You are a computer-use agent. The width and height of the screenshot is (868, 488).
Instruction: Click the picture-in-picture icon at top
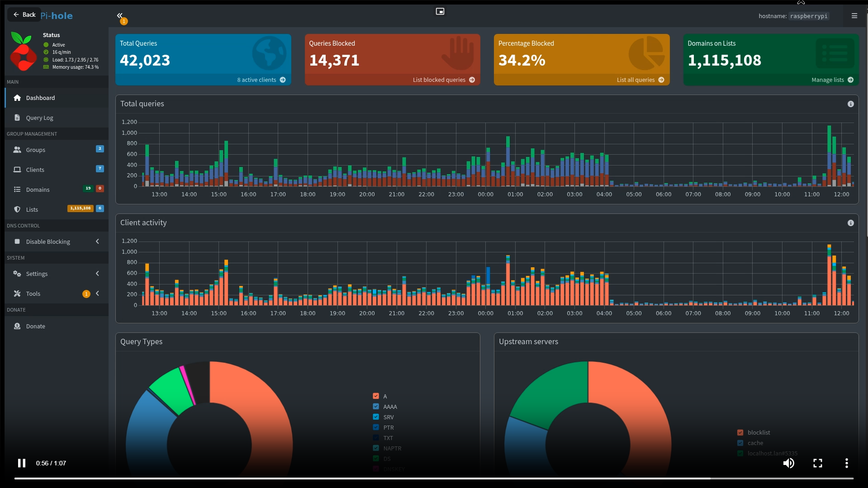pyautogui.click(x=440, y=11)
